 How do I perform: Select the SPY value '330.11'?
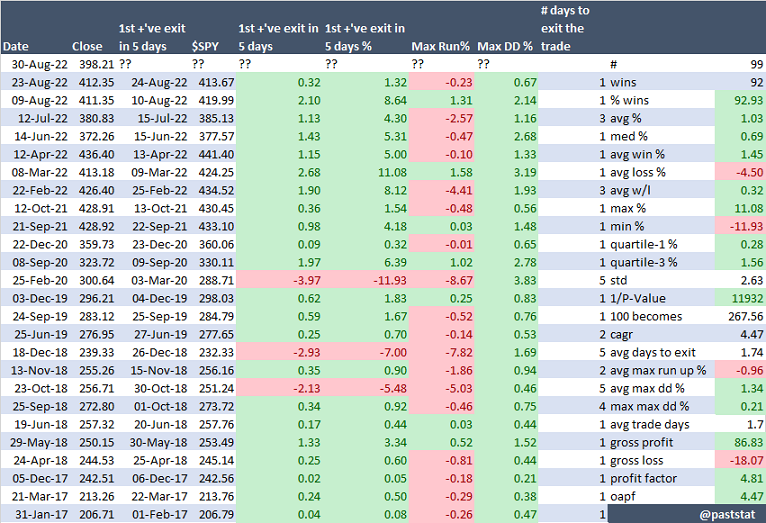click(x=216, y=263)
